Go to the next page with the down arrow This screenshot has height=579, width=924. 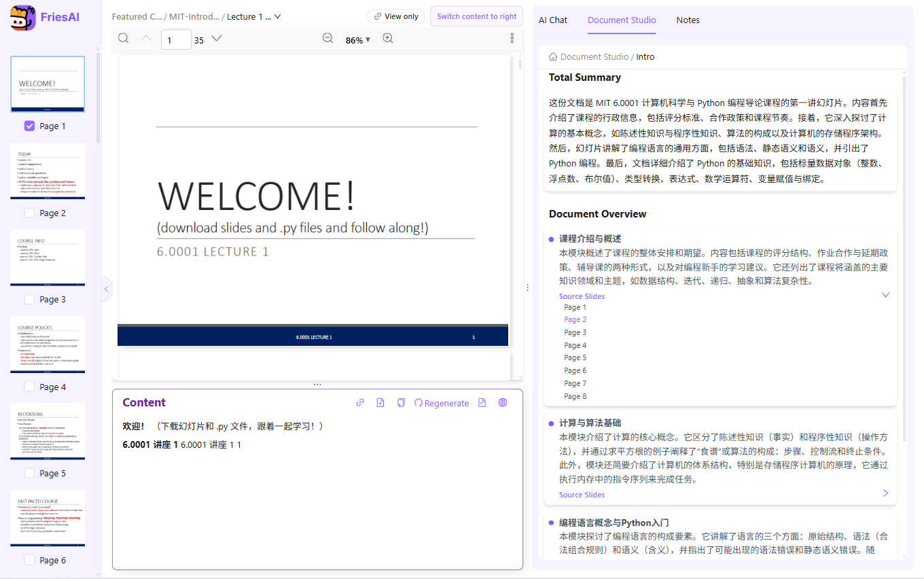[217, 39]
